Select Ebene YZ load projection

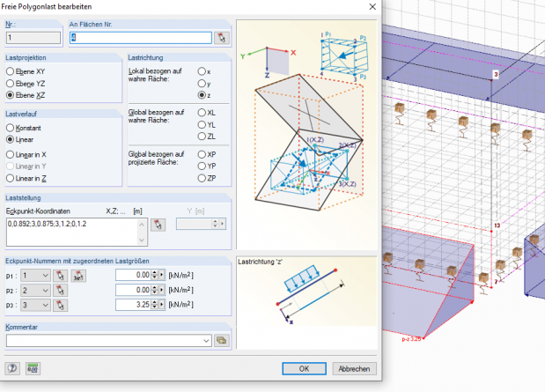click(26, 84)
